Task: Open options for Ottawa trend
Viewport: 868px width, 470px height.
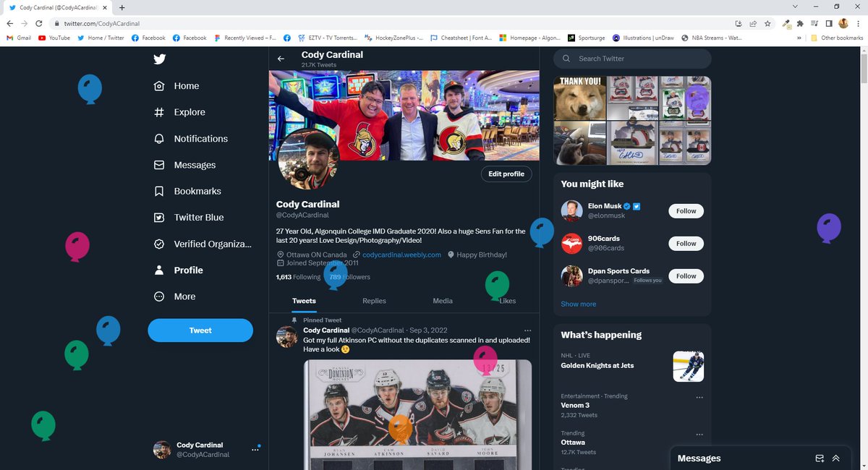Action: [699, 435]
